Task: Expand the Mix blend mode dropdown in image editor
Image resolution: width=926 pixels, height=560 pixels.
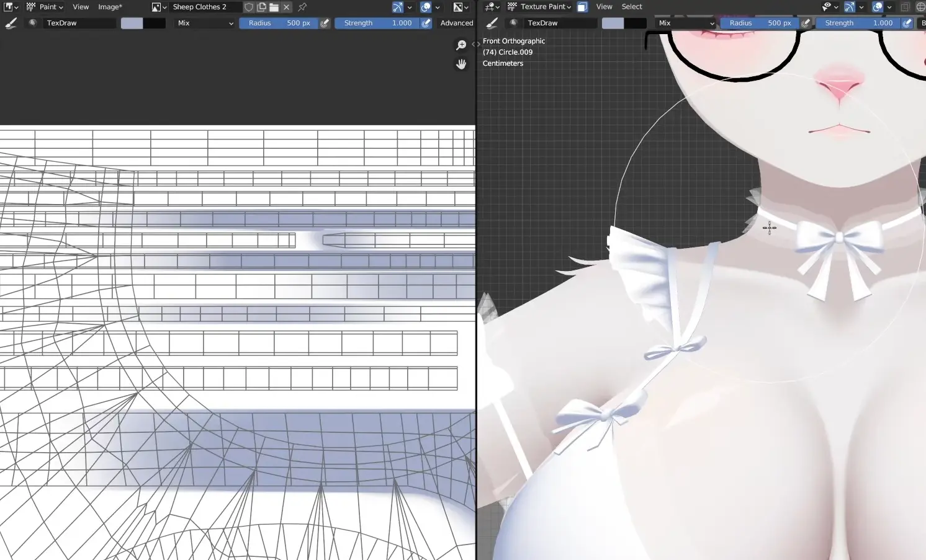Action: (205, 23)
